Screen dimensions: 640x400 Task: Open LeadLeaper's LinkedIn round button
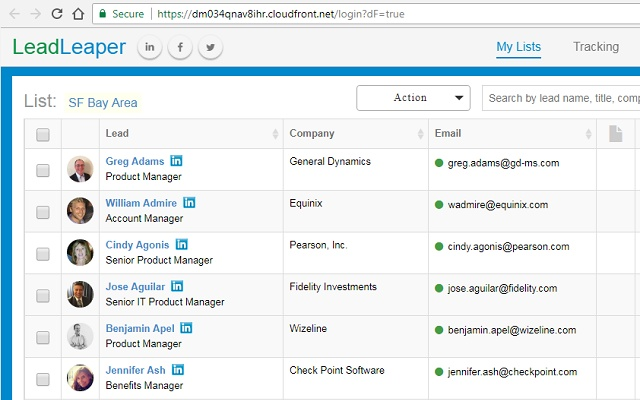(x=150, y=47)
